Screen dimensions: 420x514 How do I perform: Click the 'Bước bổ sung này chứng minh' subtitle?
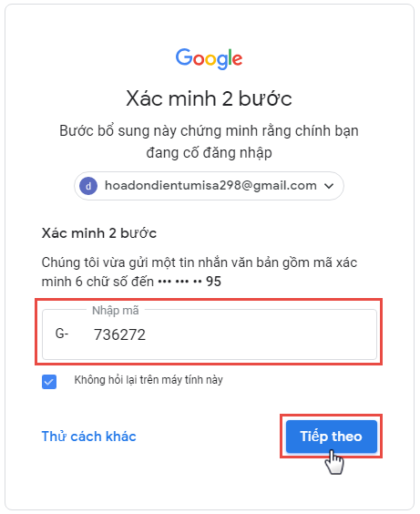click(209, 130)
